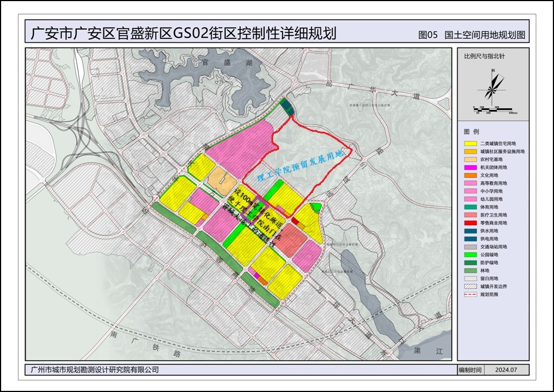Click the 高等教育用地 legend label text
Screen dimensions: 554x392
[x=493, y=183]
